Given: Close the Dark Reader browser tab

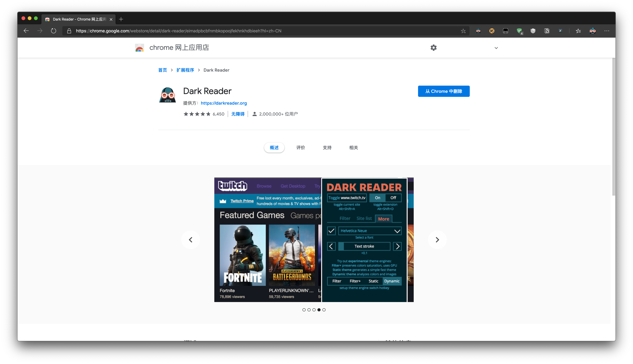Looking at the screenshot, I should coord(111,19).
